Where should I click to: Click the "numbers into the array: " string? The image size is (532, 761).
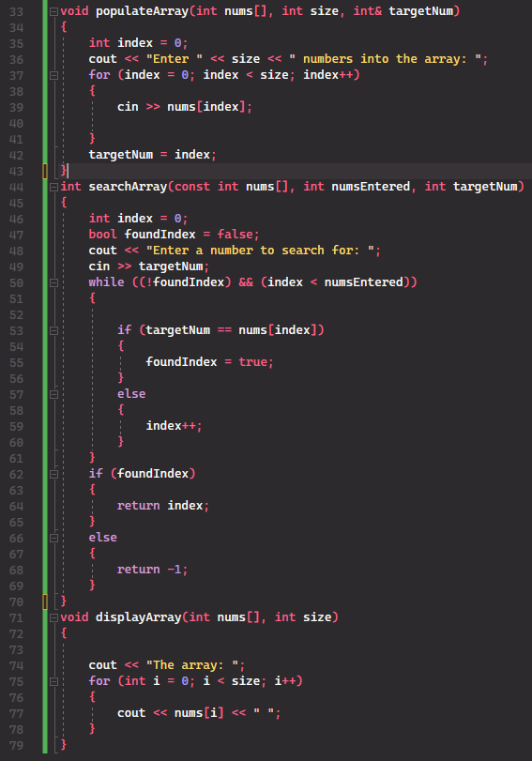386,59
